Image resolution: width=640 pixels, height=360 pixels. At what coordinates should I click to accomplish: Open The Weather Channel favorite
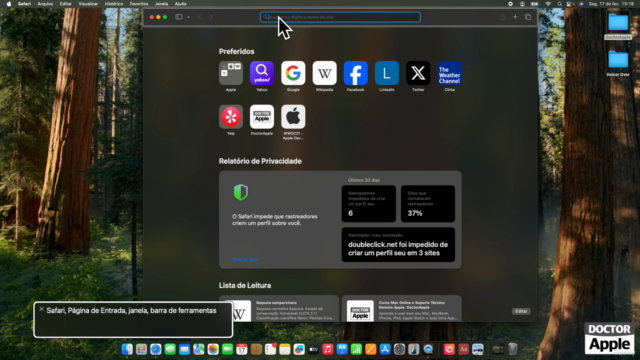tap(449, 73)
